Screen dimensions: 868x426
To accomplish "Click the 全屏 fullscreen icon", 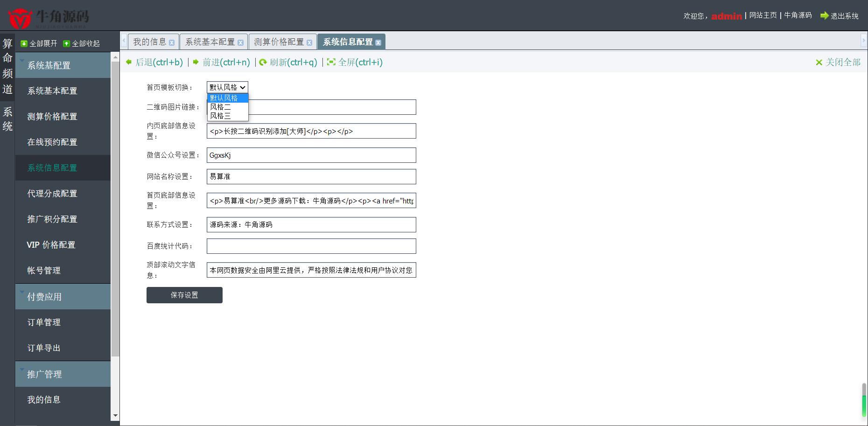I will click(x=331, y=62).
